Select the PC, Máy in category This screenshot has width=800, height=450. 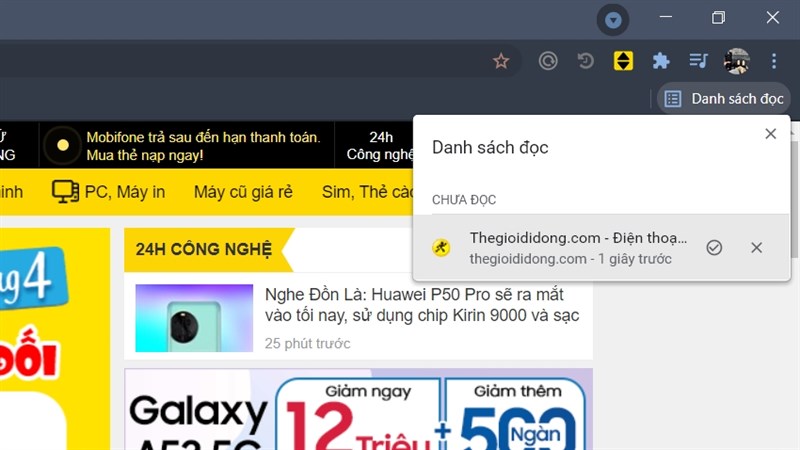pyautogui.click(x=108, y=192)
